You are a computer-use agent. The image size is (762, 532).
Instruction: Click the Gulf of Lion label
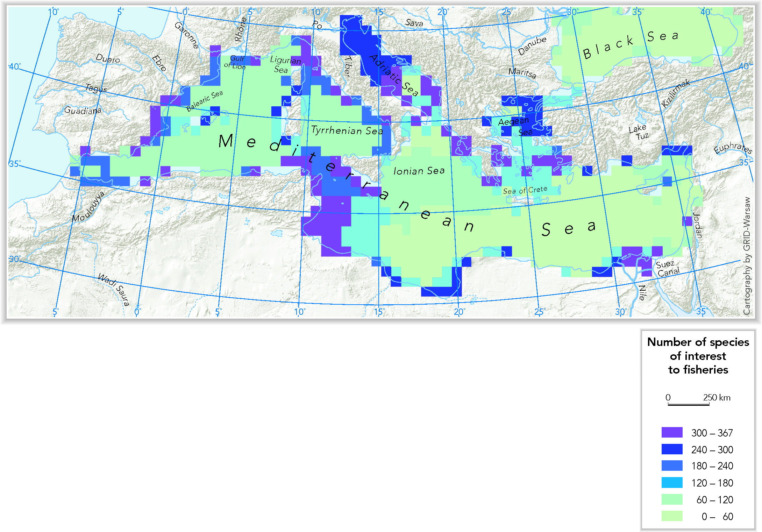[x=235, y=62]
